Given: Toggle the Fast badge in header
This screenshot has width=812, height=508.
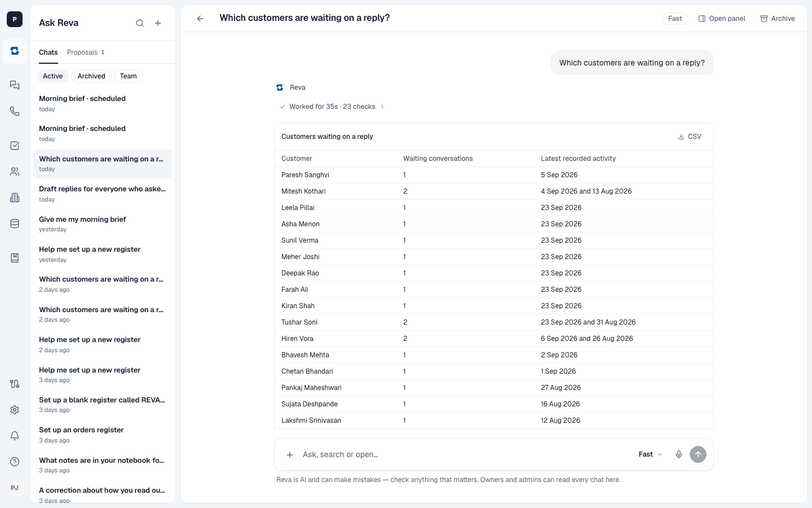Looking at the screenshot, I should (675, 19).
